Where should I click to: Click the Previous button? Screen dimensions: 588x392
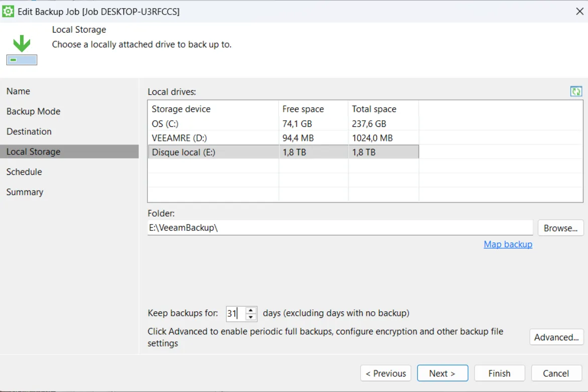point(385,373)
